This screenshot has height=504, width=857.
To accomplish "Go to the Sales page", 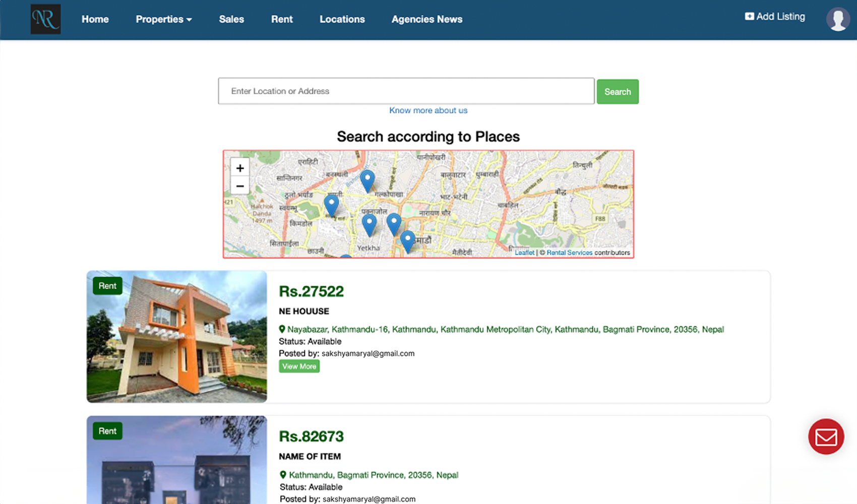I will click(231, 19).
